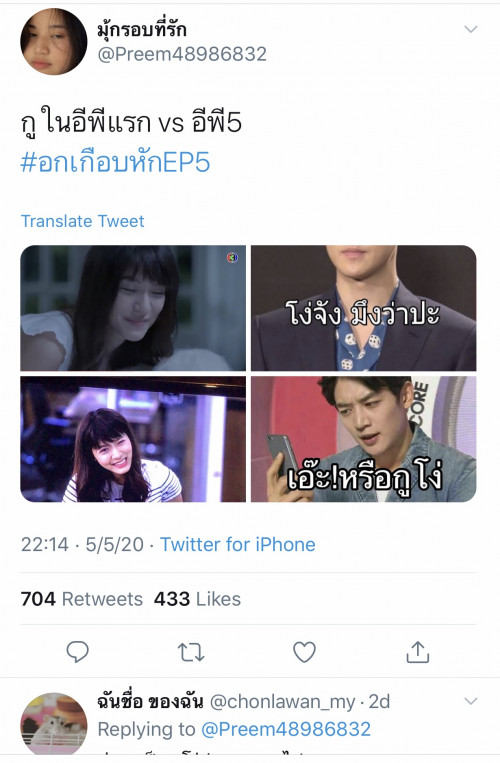View the 704 Retweets list

(82, 599)
